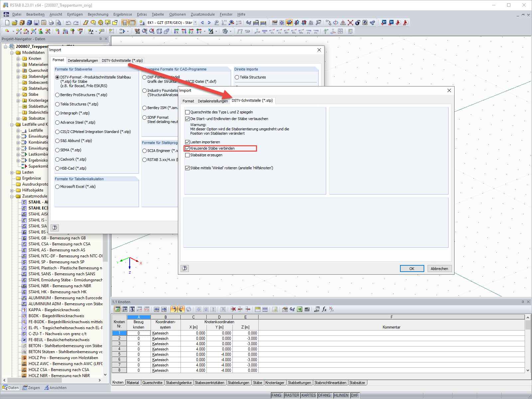Image resolution: width=532 pixels, height=399 pixels.
Task: Select the Bentley ProStructures (*.stp) radio button
Action: pos(58,95)
